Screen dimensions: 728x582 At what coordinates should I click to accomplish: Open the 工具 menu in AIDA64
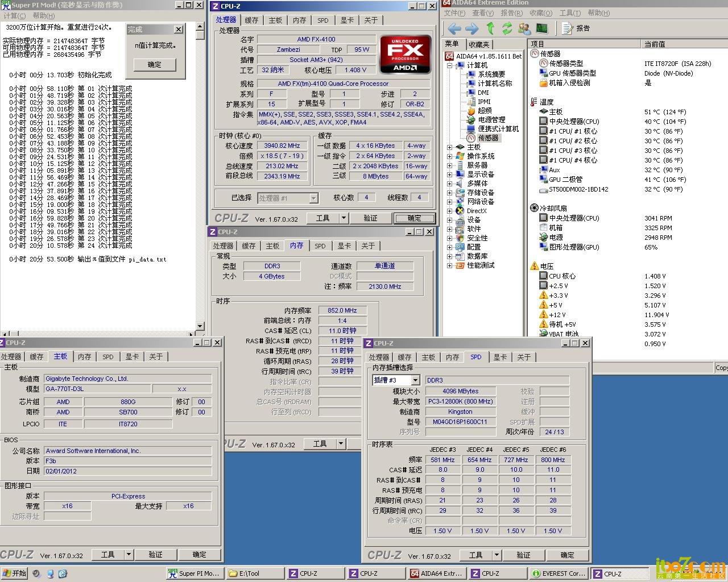[570, 13]
